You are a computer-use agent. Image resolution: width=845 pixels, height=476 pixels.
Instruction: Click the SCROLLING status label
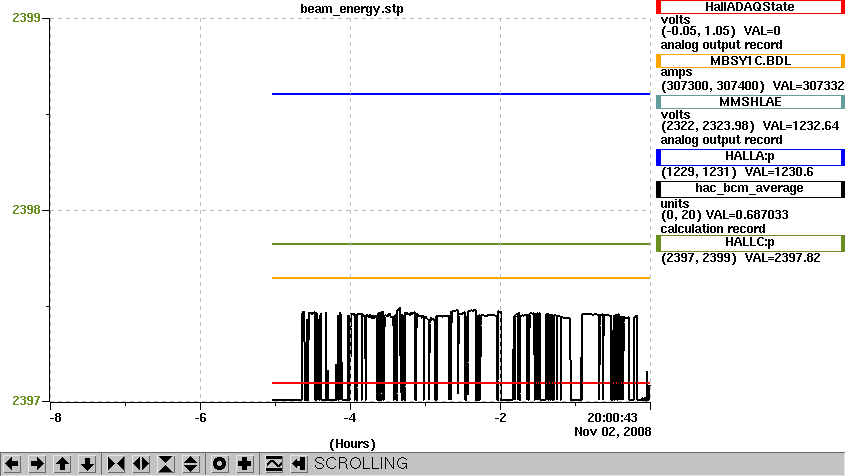(x=361, y=464)
